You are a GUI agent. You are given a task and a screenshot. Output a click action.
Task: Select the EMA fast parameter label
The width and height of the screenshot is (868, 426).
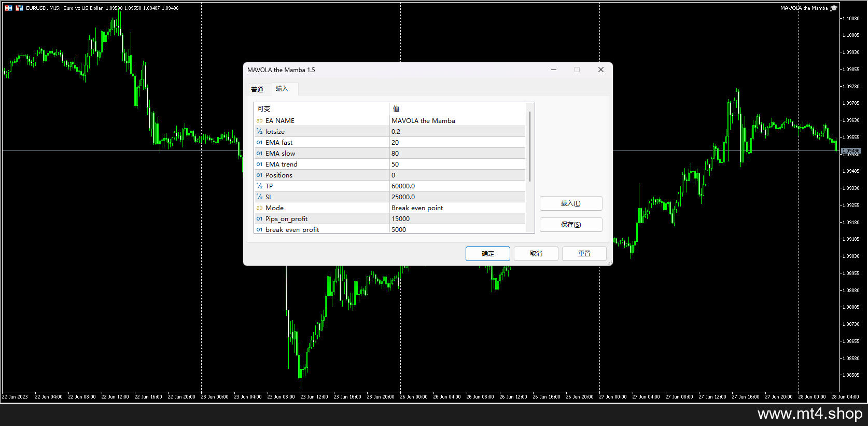coord(279,143)
